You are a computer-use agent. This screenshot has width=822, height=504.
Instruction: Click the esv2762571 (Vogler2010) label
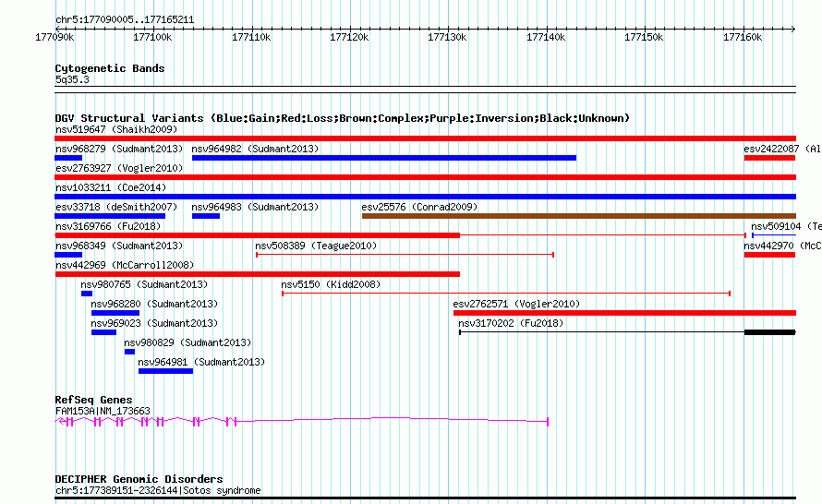click(x=516, y=304)
